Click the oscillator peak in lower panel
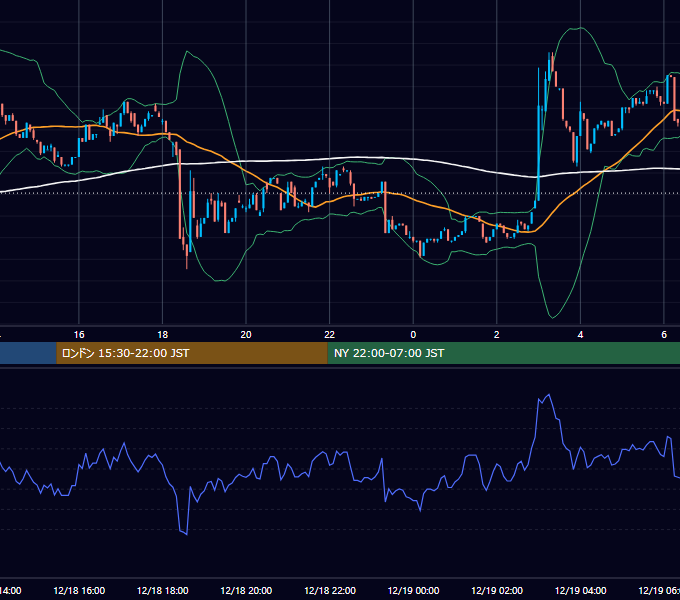680x600 pixels. click(x=549, y=395)
